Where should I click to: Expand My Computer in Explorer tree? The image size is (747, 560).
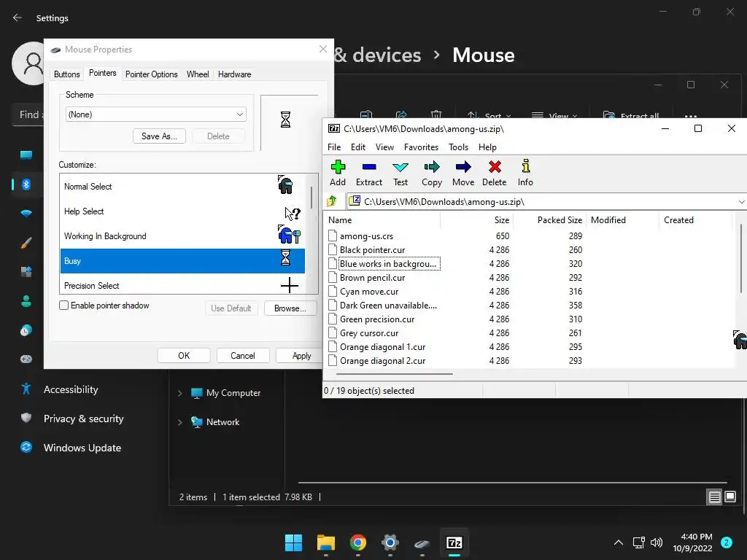pyautogui.click(x=180, y=393)
